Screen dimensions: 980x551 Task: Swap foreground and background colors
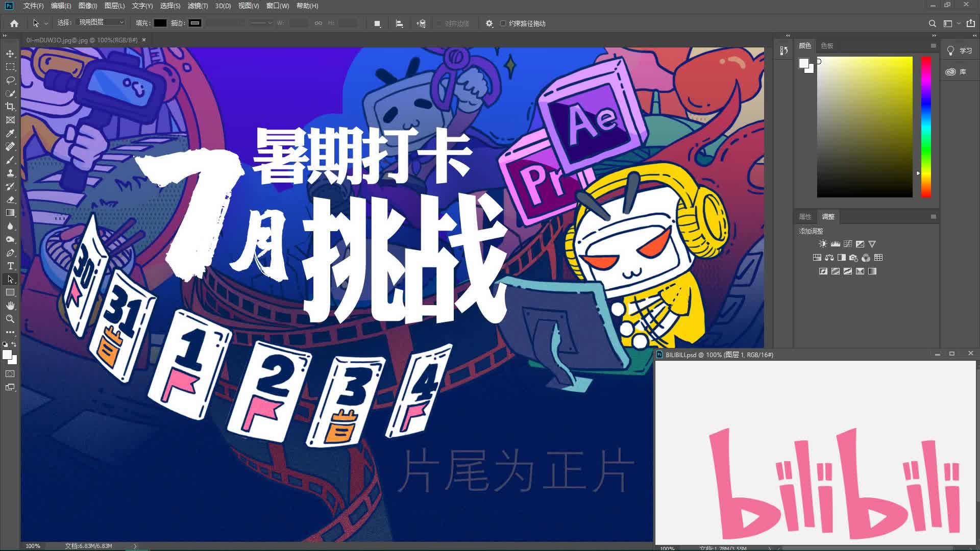(14, 344)
